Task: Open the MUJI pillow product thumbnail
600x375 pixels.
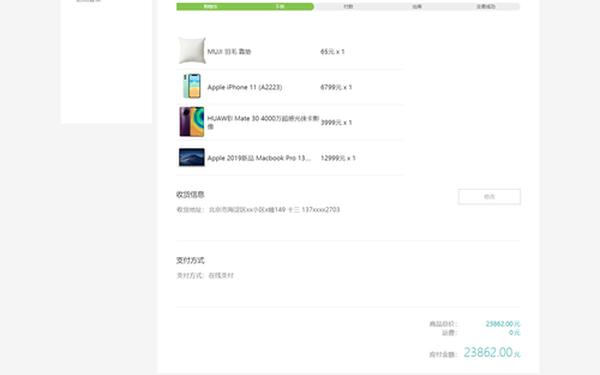Action: click(x=192, y=51)
